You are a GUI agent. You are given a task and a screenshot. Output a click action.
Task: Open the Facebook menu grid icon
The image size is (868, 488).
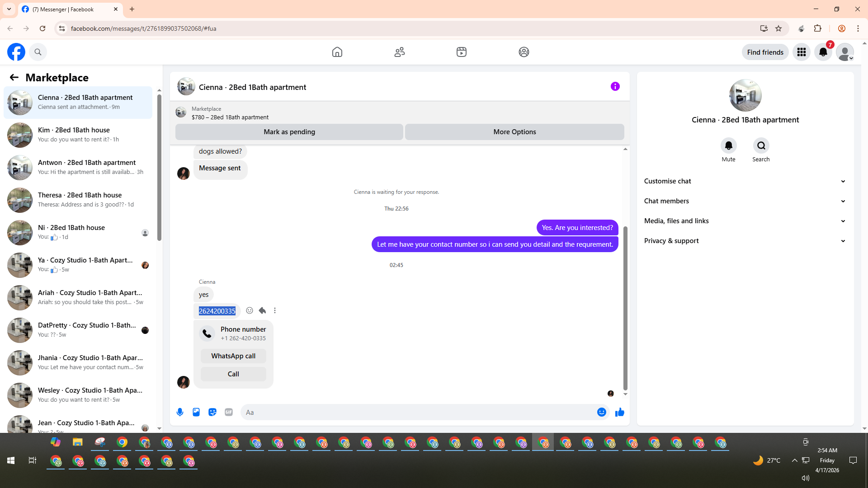802,52
